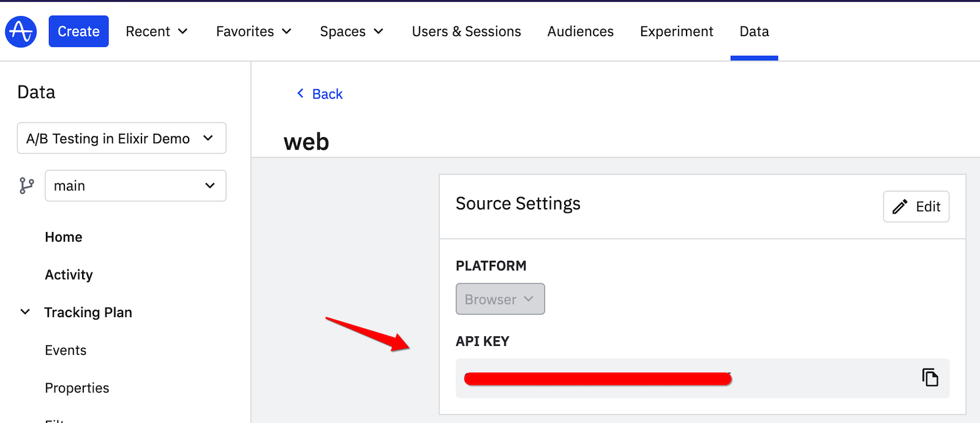
Task: Open the Favorites dropdown menu
Action: pyautogui.click(x=254, y=31)
